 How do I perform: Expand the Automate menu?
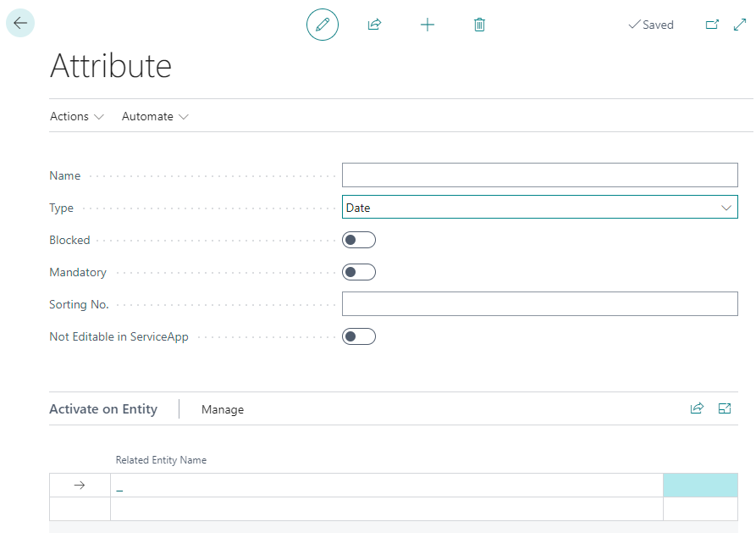tap(155, 116)
